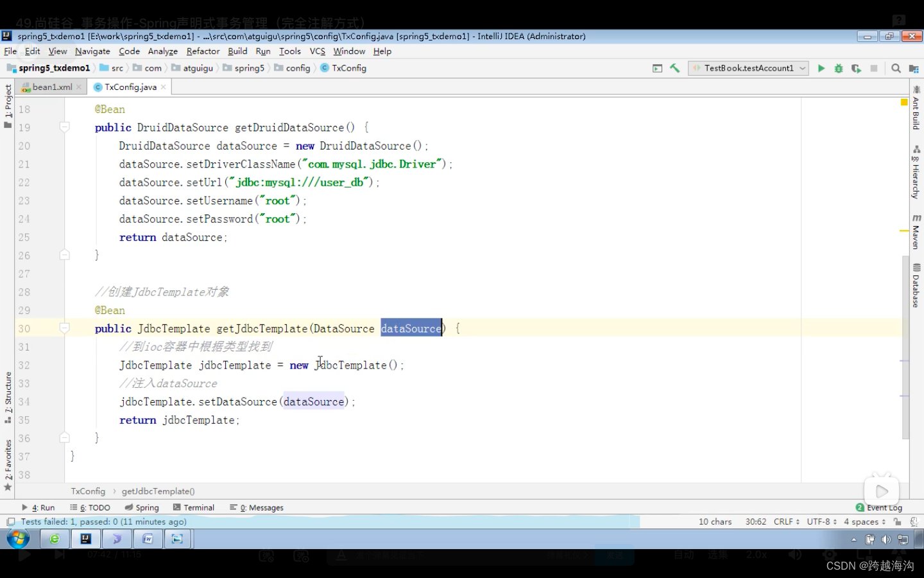The width and height of the screenshot is (924, 578).
Task: Open the Refactor menu
Action: [203, 51]
